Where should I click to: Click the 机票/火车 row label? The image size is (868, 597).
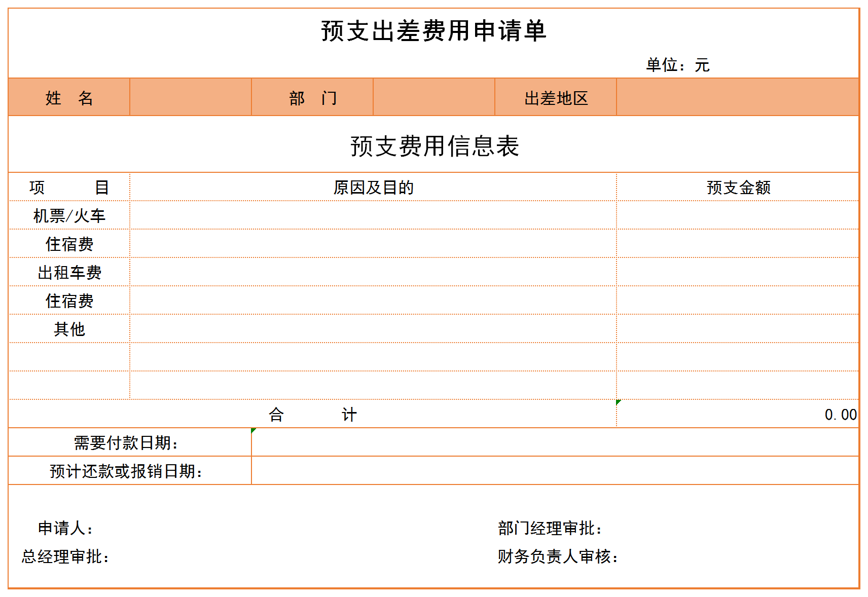click(x=69, y=216)
